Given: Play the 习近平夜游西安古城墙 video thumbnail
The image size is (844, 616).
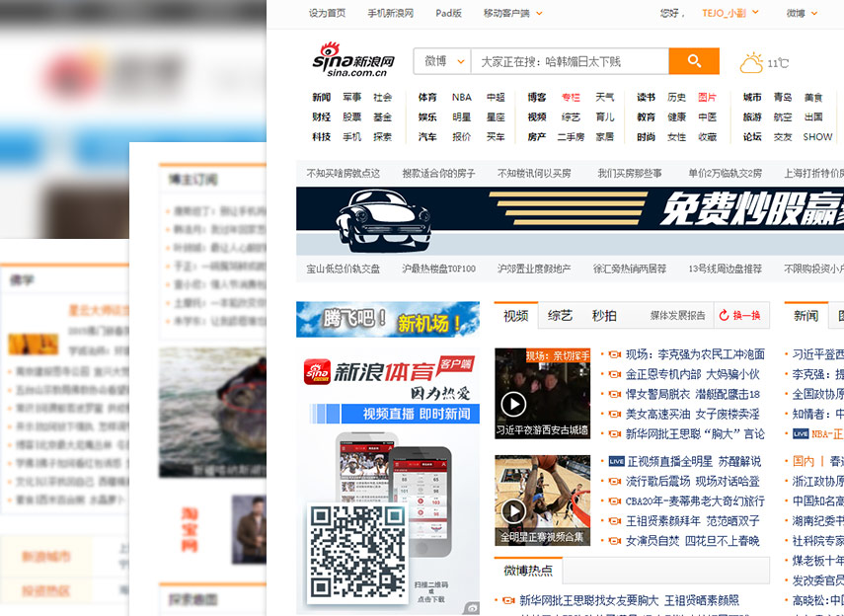Looking at the screenshot, I should (542, 393).
